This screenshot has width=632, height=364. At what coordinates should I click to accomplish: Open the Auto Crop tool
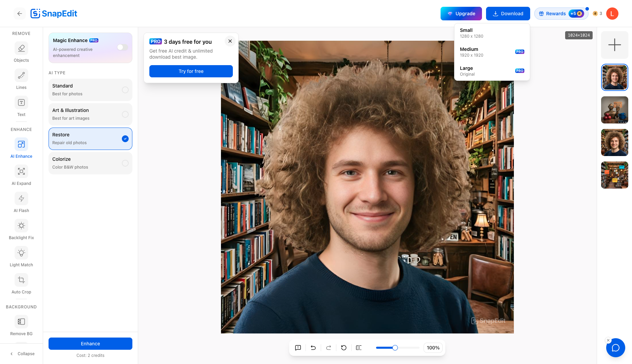coord(21,284)
